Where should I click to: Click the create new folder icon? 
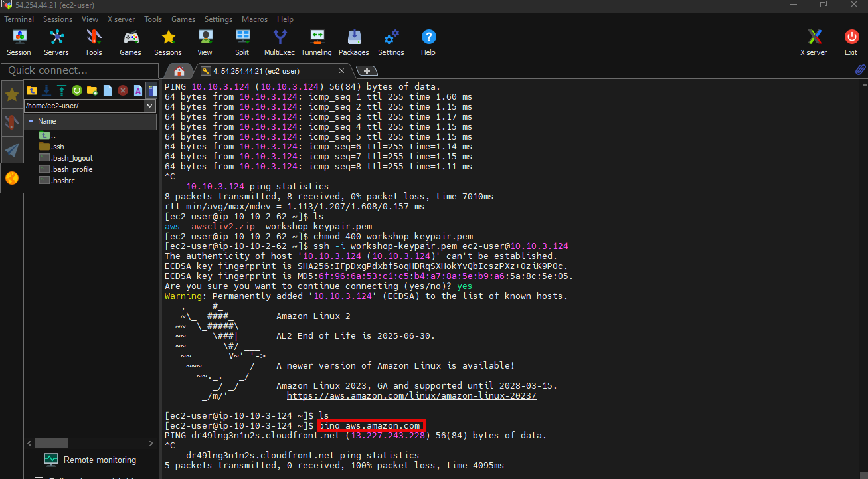click(92, 90)
